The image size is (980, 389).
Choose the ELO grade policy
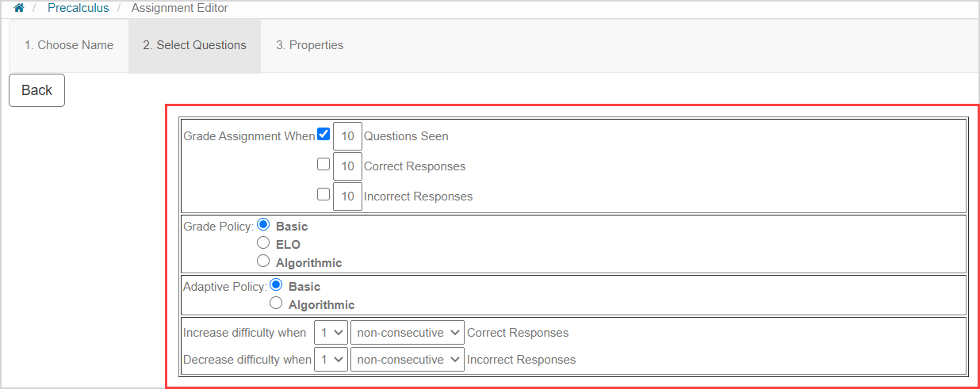pyautogui.click(x=263, y=243)
